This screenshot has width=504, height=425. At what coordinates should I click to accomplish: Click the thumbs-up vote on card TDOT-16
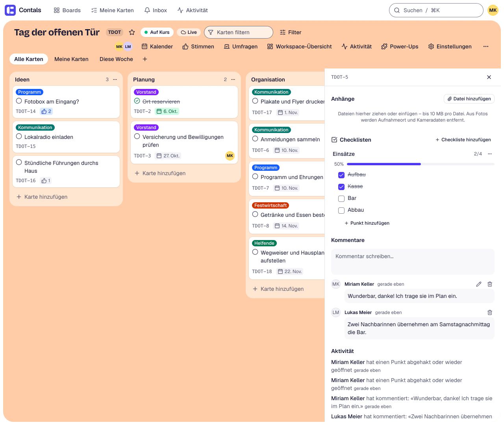click(46, 181)
